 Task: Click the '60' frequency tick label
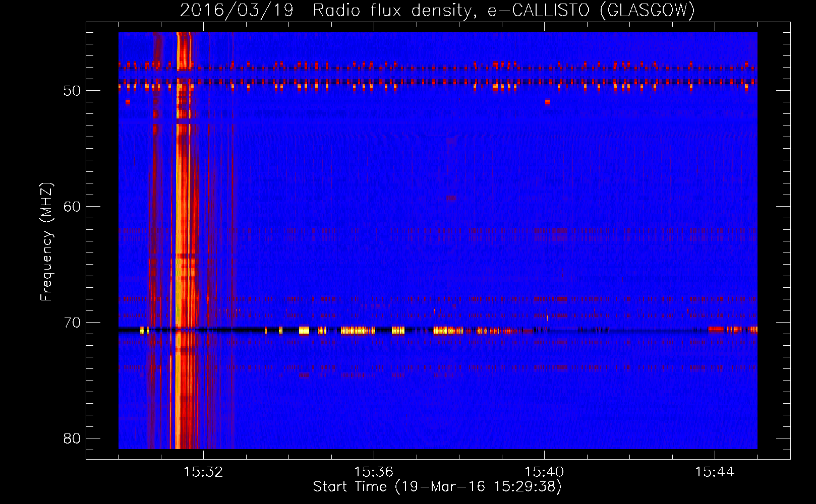pyautogui.click(x=72, y=207)
